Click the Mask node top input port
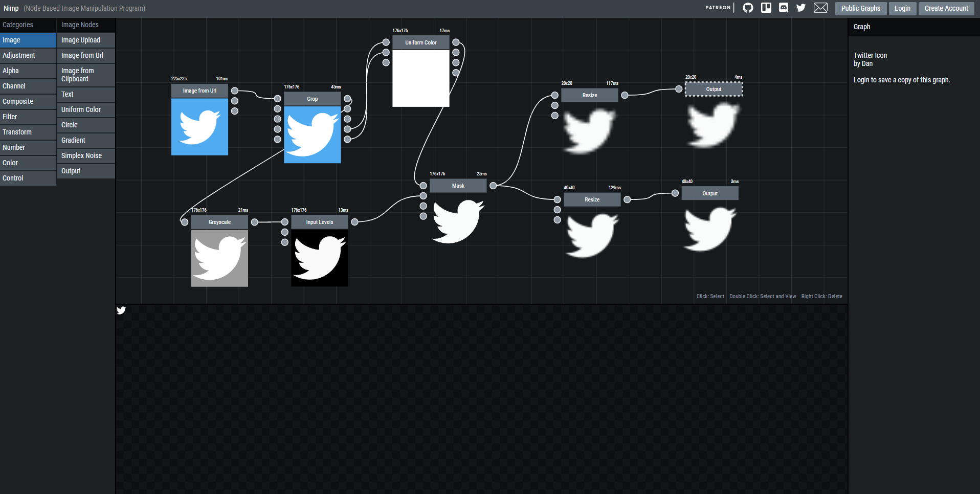Viewport: 980px width, 494px height. click(x=424, y=186)
